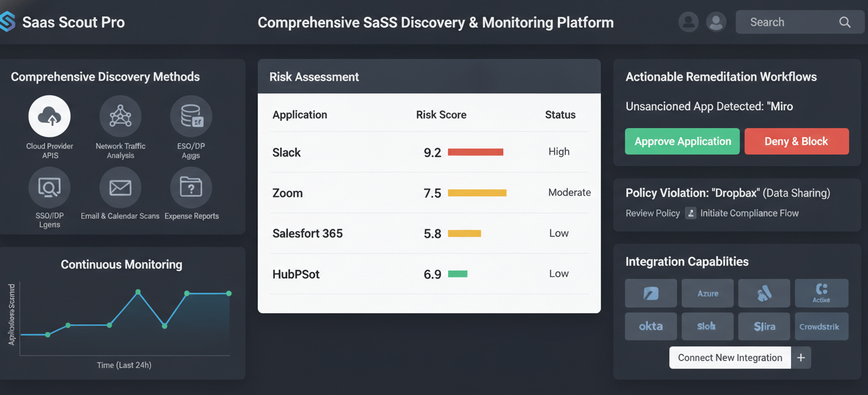
Task: Click HubPSot's green risk score bar
Action: click(457, 274)
